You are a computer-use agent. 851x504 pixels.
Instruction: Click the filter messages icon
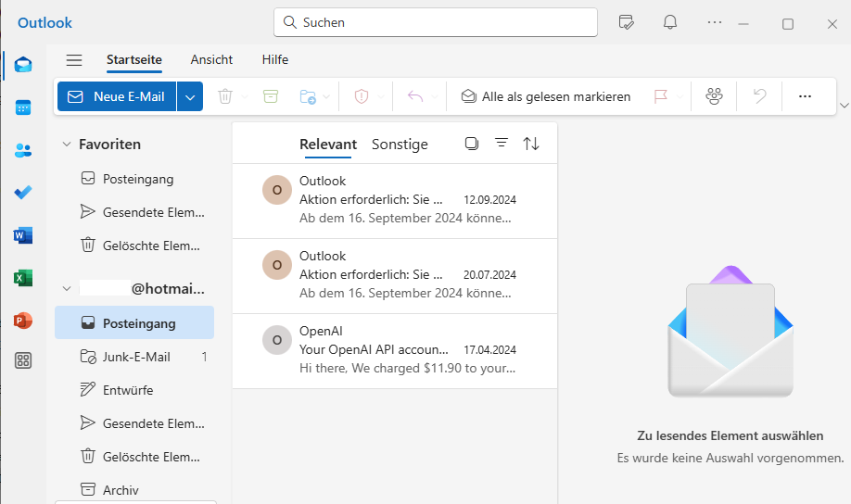502,144
